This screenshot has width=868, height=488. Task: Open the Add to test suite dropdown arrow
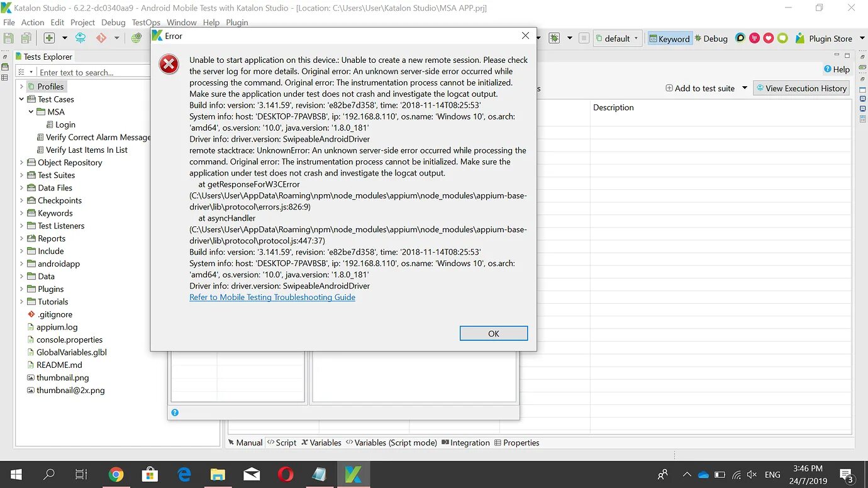(x=745, y=88)
